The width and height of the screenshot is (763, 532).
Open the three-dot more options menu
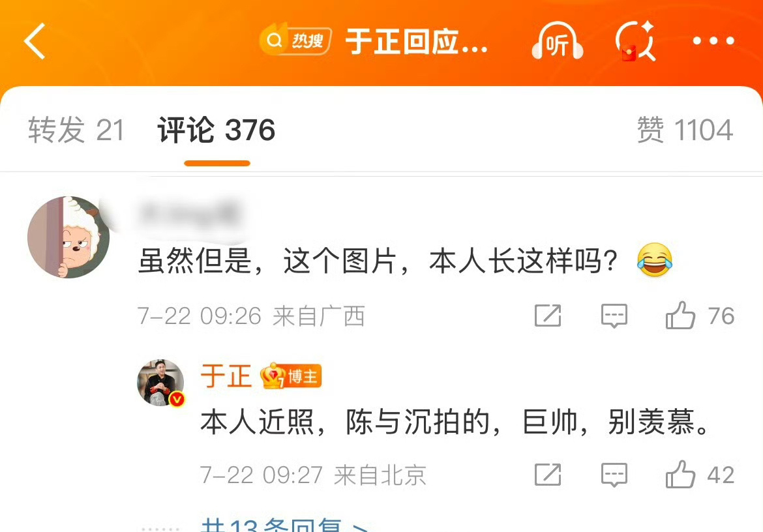(713, 41)
